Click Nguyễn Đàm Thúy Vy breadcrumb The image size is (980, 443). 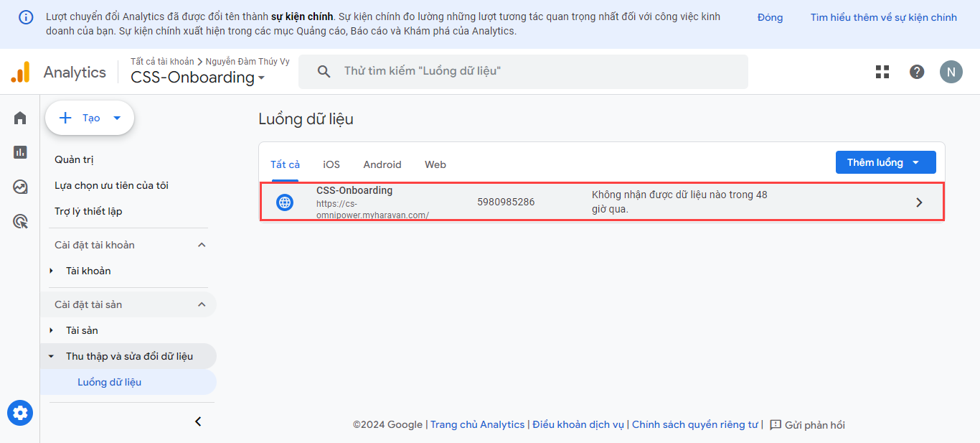248,62
